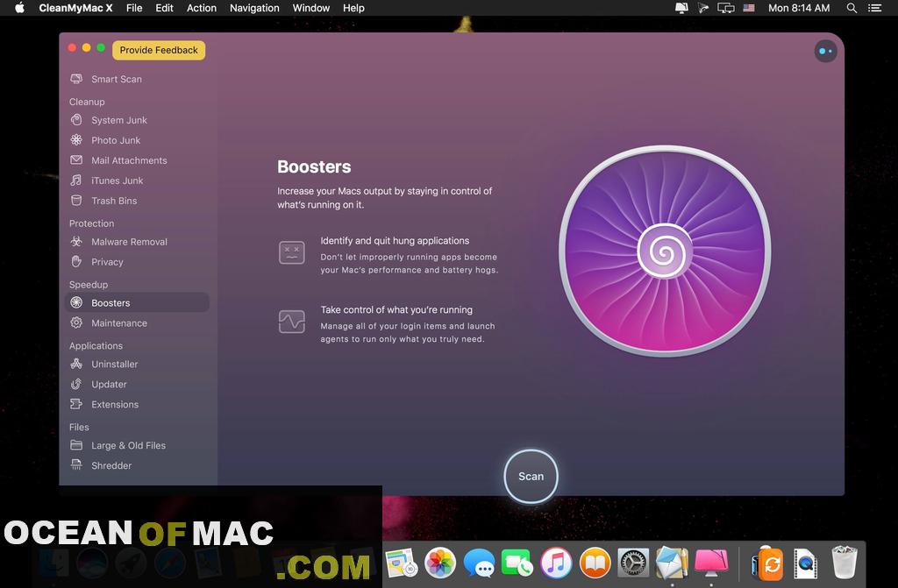Click the Maps icon in the Dock
898x588 pixels.
click(x=401, y=563)
